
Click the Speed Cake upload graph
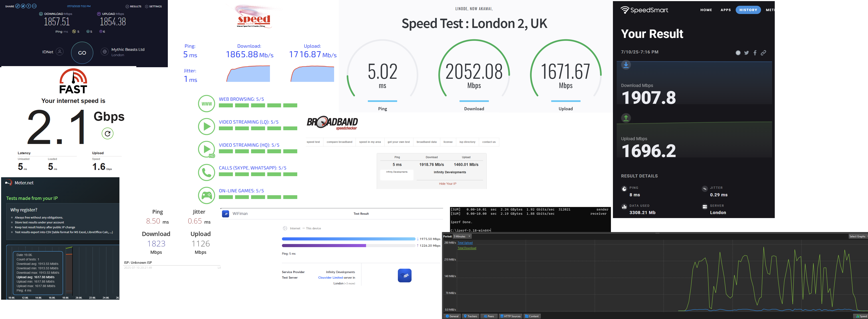tap(312, 73)
